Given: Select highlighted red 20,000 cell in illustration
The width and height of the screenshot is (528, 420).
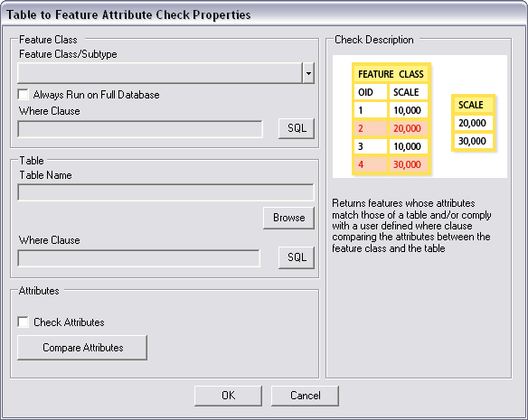Looking at the screenshot, I should (408, 128).
